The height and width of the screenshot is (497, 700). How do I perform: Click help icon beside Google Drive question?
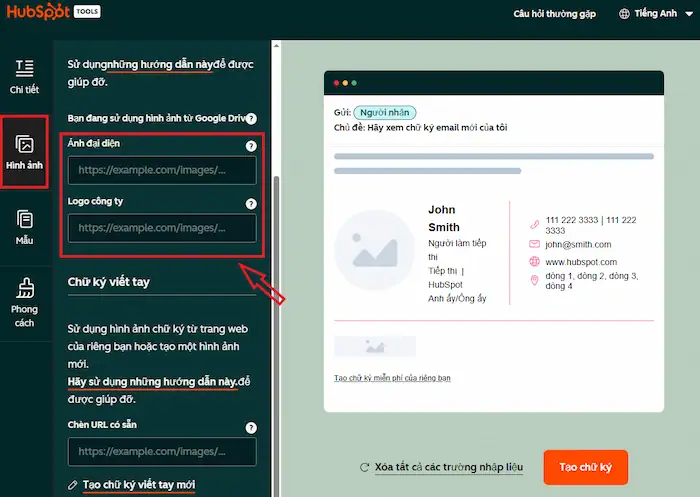coord(251,118)
